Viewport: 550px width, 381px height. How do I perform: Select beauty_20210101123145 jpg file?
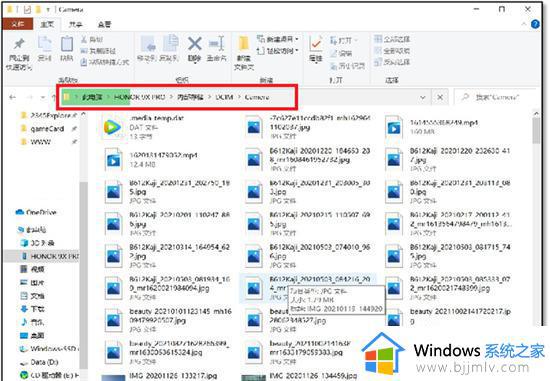(169, 320)
